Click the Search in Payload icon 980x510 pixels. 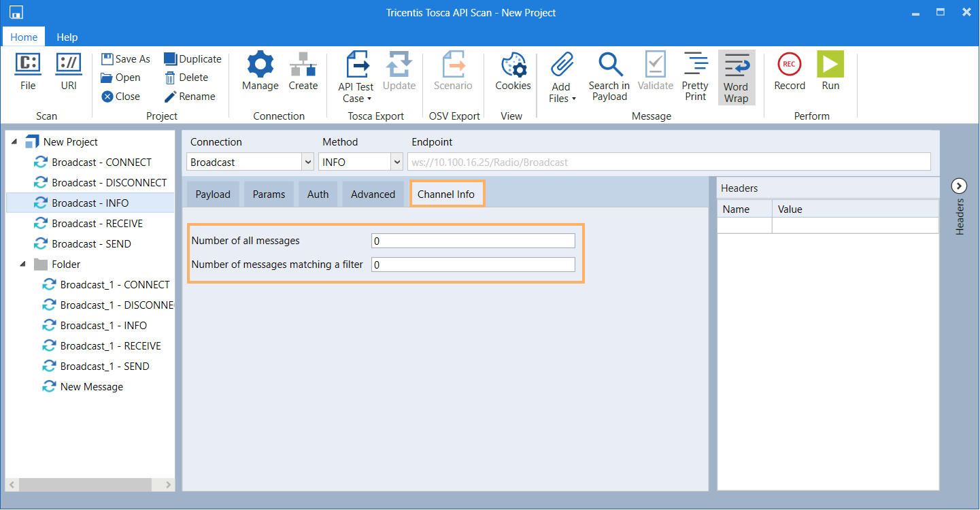point(609,65)
